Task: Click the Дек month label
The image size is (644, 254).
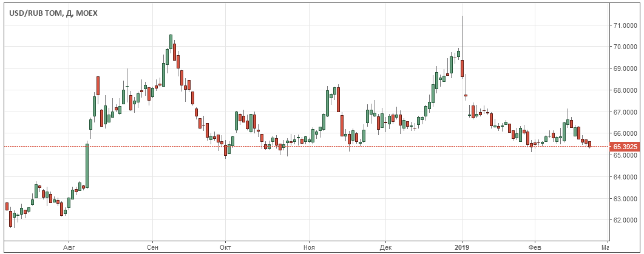Action: [x=385, y=247]
